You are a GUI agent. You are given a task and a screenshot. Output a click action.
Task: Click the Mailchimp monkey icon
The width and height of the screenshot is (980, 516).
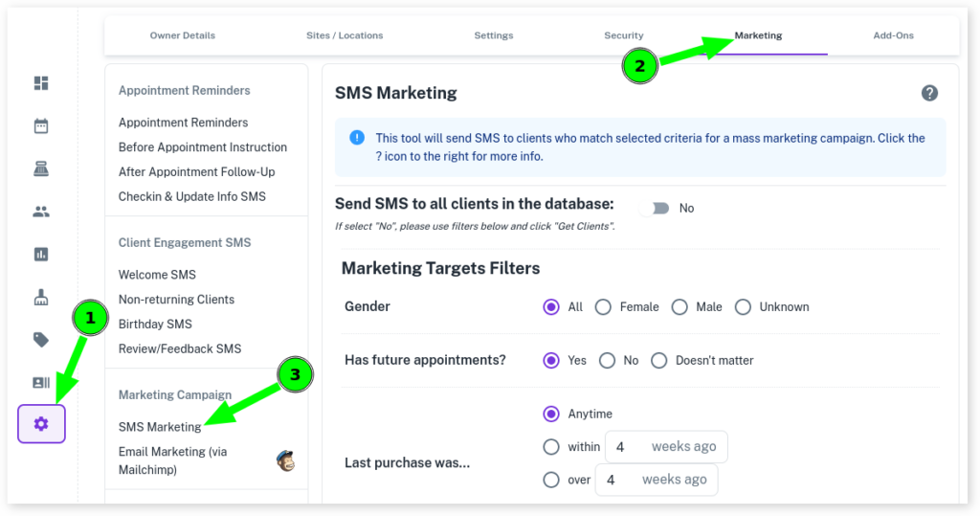(x=285, y=460)
